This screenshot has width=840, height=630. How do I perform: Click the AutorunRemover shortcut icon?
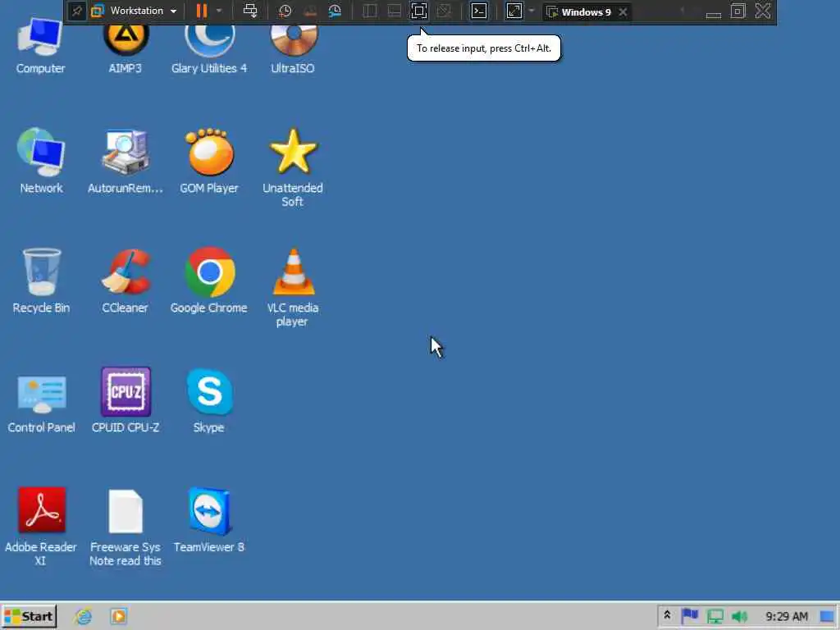click(x=126, y=152)
